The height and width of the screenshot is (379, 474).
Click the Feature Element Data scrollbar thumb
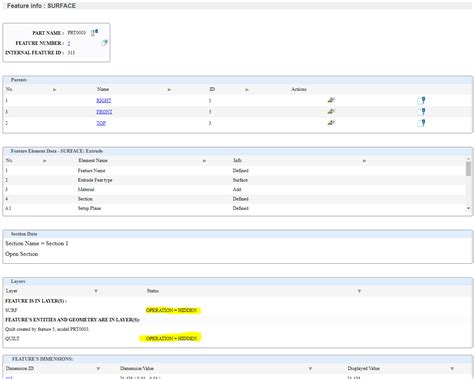coord(468,169)
